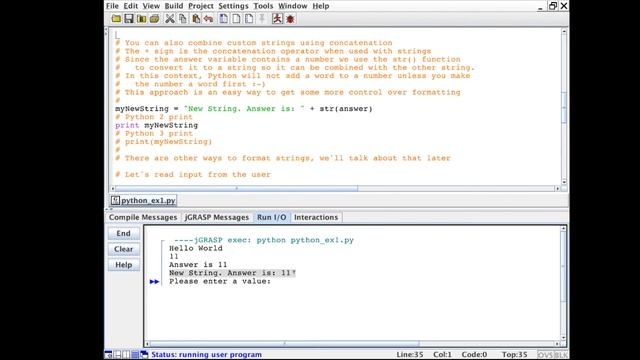Click the Debug red bug icon

[290, 19]
